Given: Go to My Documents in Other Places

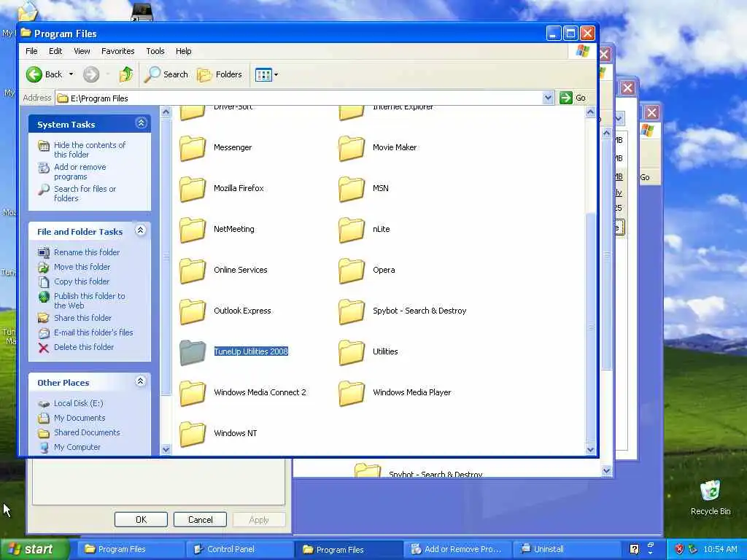Looking at the screenshot, I should point(80,418).
